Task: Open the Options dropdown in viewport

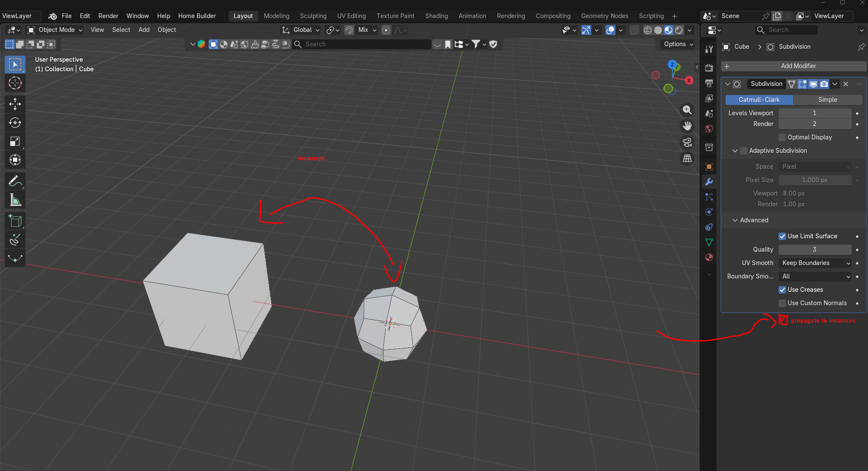Action: 678,44
